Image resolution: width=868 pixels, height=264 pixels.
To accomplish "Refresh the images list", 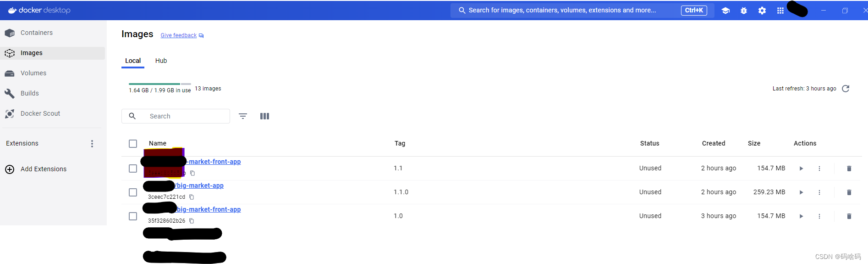I will (x=846, y=89).
